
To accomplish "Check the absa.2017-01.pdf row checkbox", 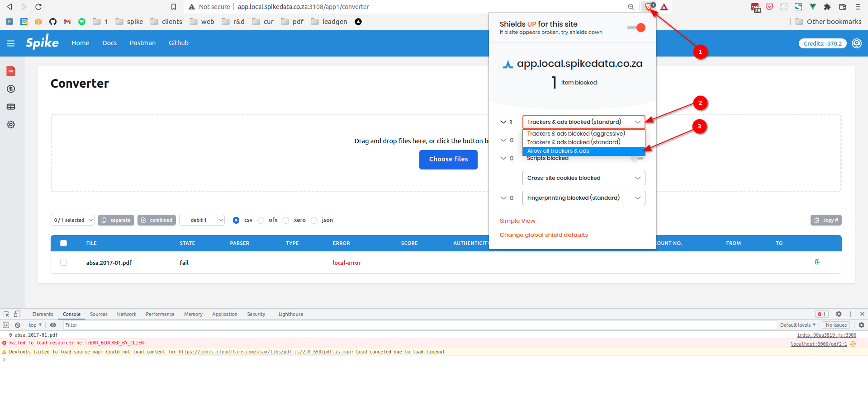I will coord(64,263).
